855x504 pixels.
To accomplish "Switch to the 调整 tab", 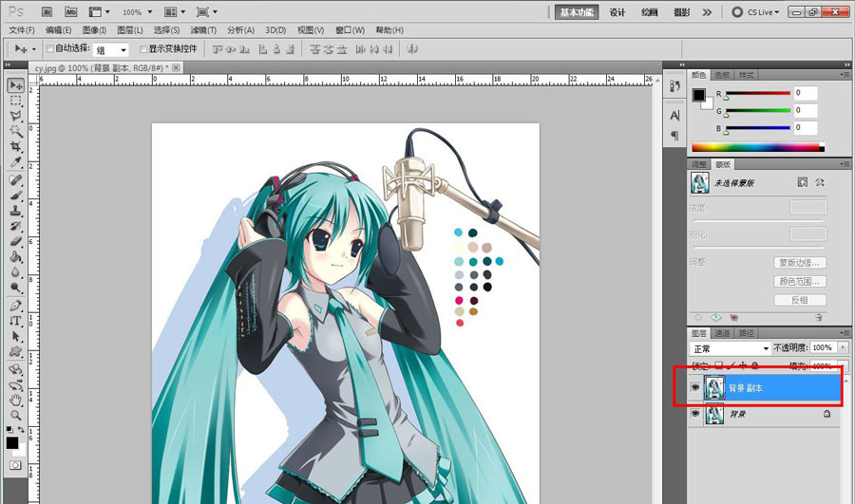I will pyautogui.click(x=699, y=164).
